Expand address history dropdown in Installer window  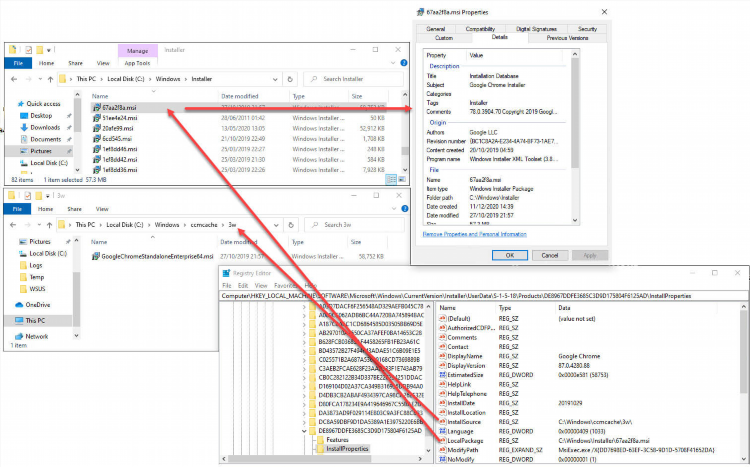click(x=275, y=79)
